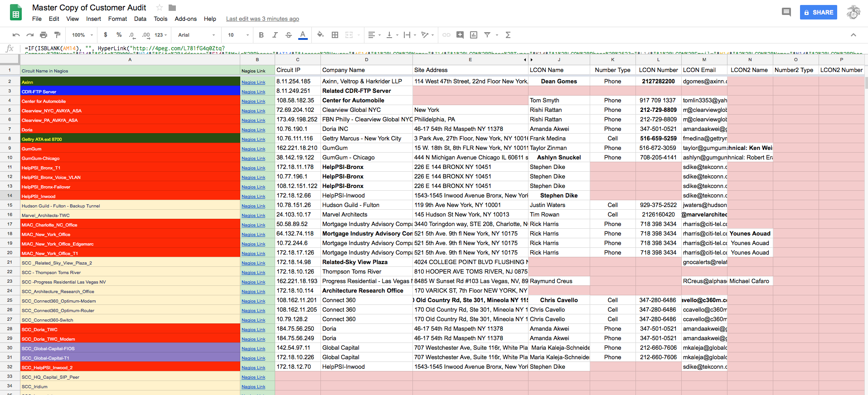This screenshot has height=395, width=868.
Task: Open Nagios Link for Axinn row
Action: pyautogui.click(x=253, y=82)
